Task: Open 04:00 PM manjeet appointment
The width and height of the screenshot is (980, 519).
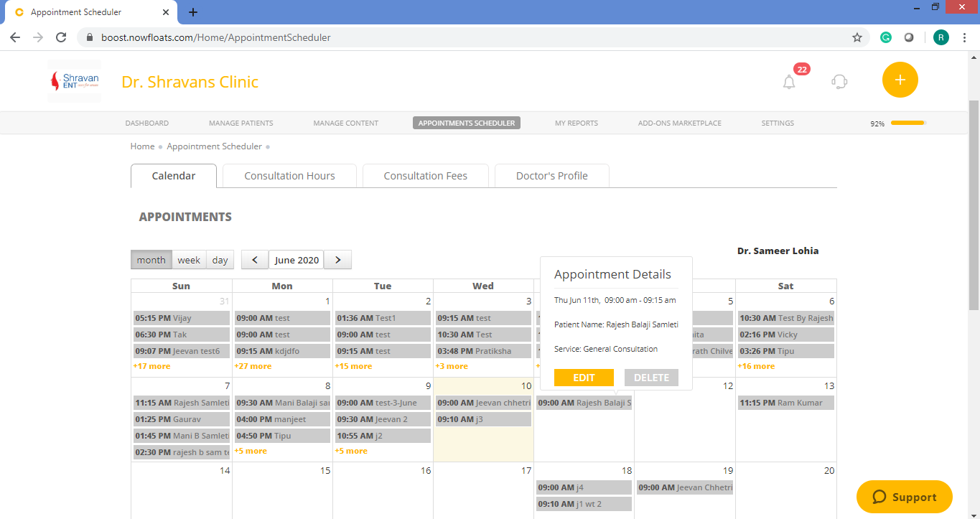Action: click(282, 419)
